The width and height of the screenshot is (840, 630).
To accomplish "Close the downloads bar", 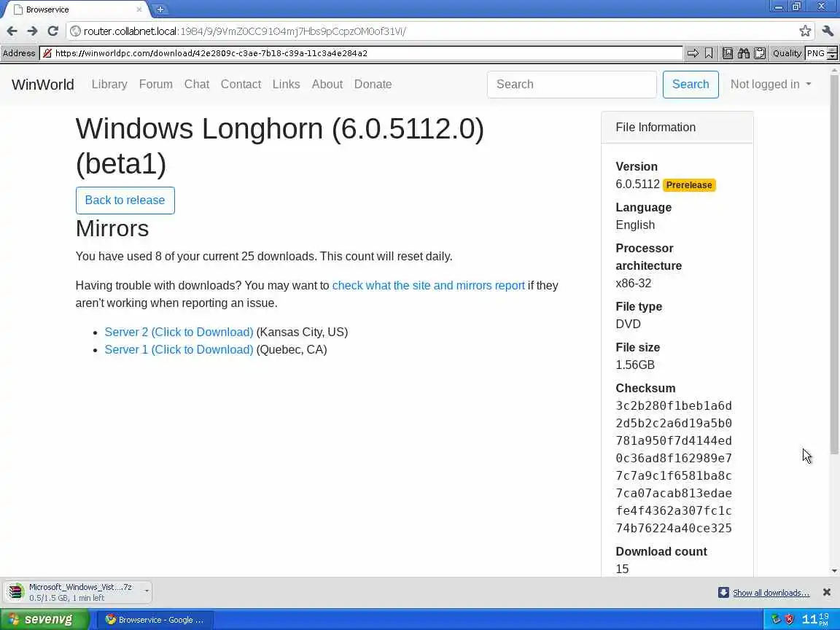I will click(x=827, y=592).
